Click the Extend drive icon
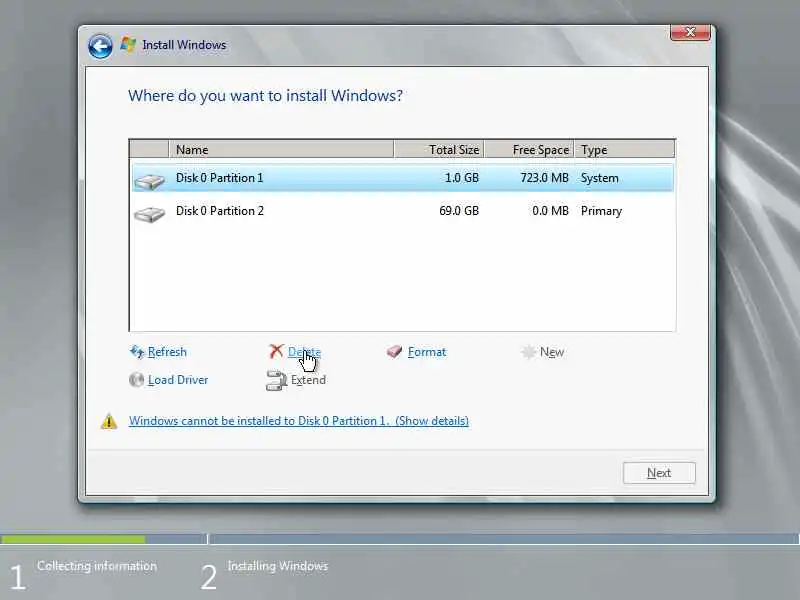The width and height of the screenshot is (800, 600). pyautogui.click(x=277, y=381)
